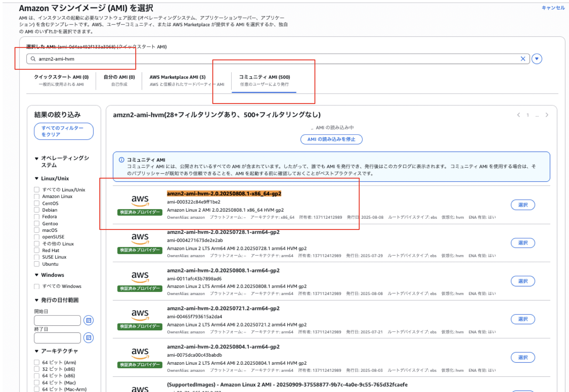The width and height of the screenshot is (569, 392).
Task: Check the Ubuntu filter
Action: click(37, 264)
